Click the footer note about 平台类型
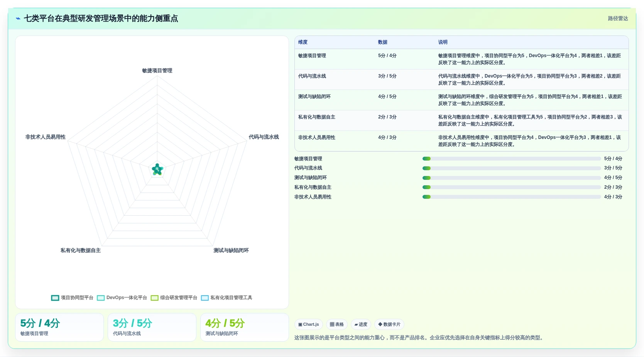The height and width of the screenshot is (357, 644). pos(419,338)
